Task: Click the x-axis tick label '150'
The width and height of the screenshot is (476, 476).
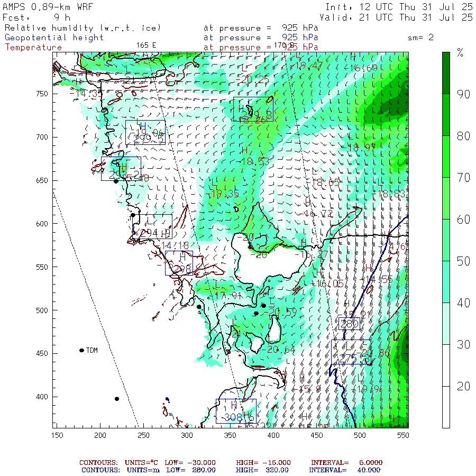Action: 57,435
